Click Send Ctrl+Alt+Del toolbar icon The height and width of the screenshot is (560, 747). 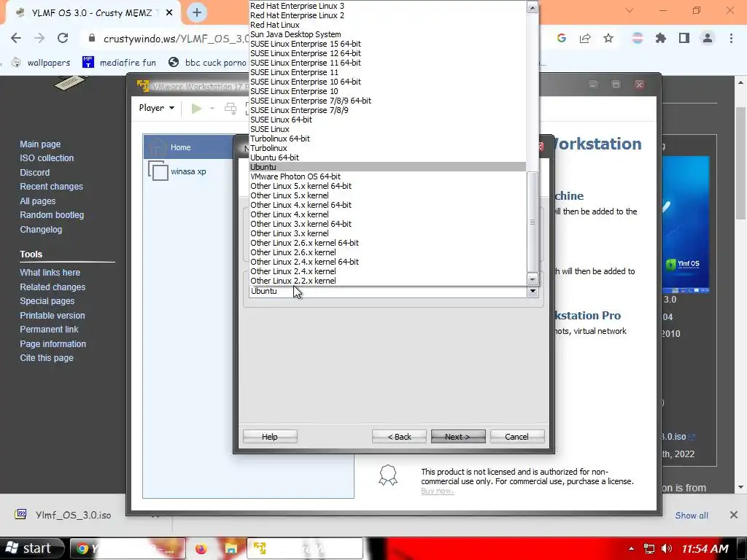pos(231,109)
